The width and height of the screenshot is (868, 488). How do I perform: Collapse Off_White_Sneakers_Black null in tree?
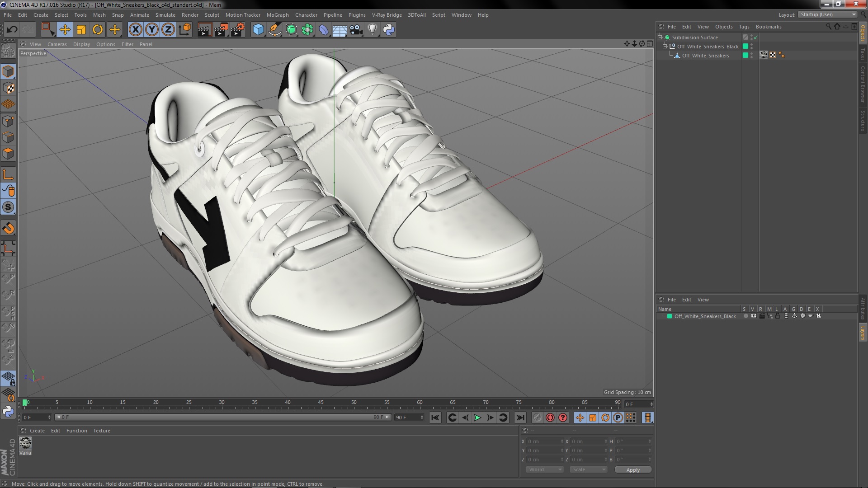point(665,46)
